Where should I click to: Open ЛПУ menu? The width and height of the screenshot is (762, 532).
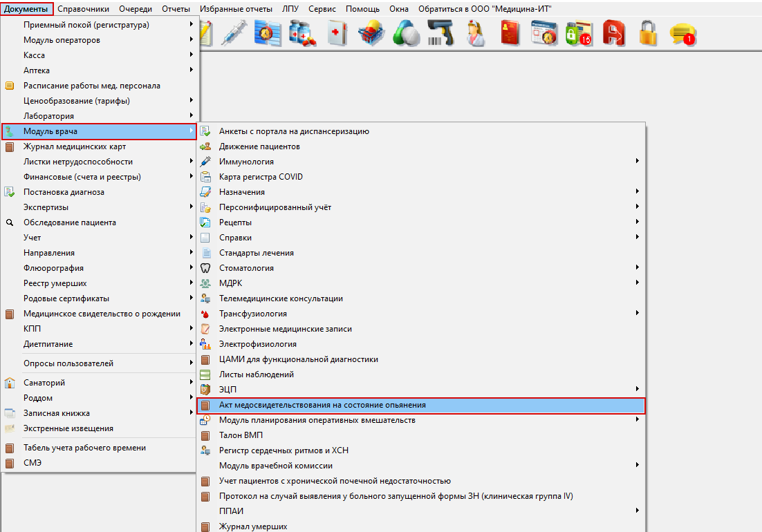[290, 9]
